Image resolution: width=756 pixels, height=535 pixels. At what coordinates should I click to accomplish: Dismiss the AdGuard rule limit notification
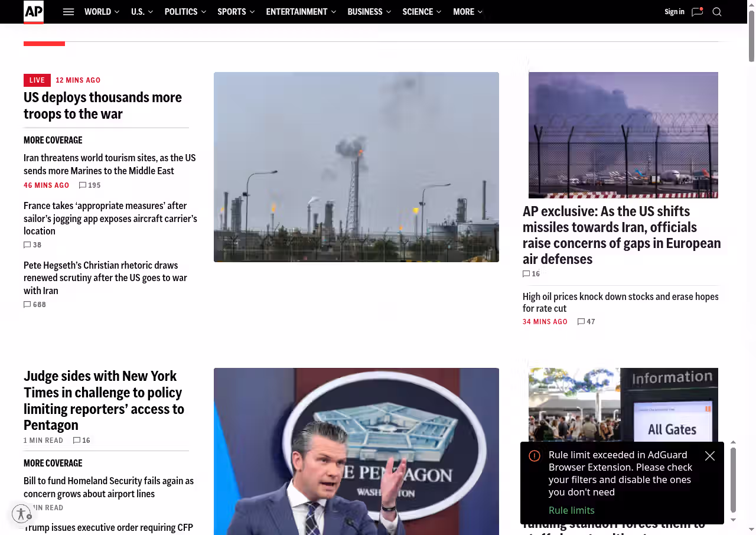(x=710, y=456)
